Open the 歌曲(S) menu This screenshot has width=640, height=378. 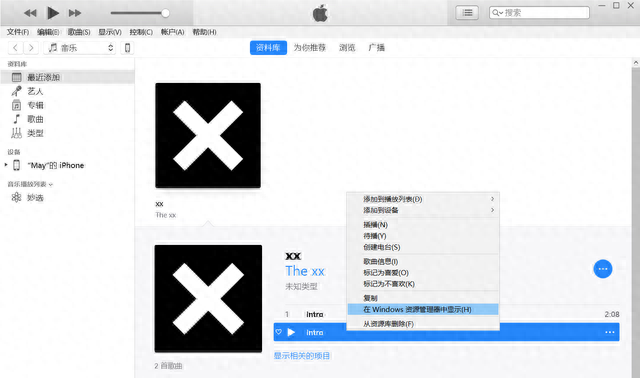tap(79, 32)
